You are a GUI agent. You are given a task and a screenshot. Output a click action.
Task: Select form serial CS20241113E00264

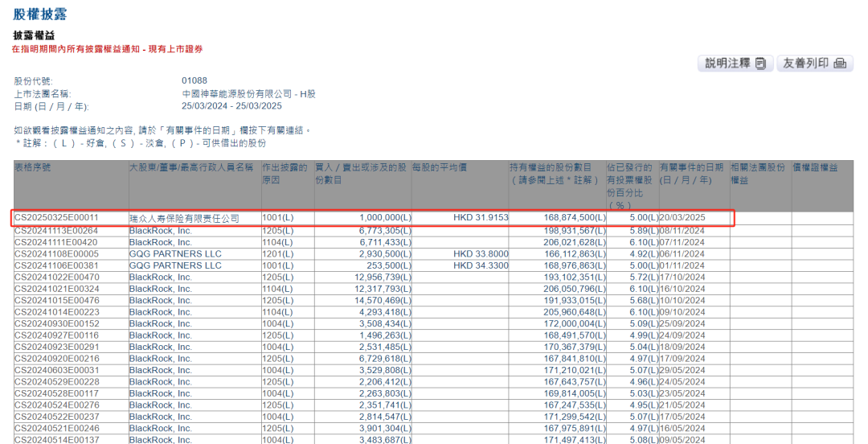(56, 231)
